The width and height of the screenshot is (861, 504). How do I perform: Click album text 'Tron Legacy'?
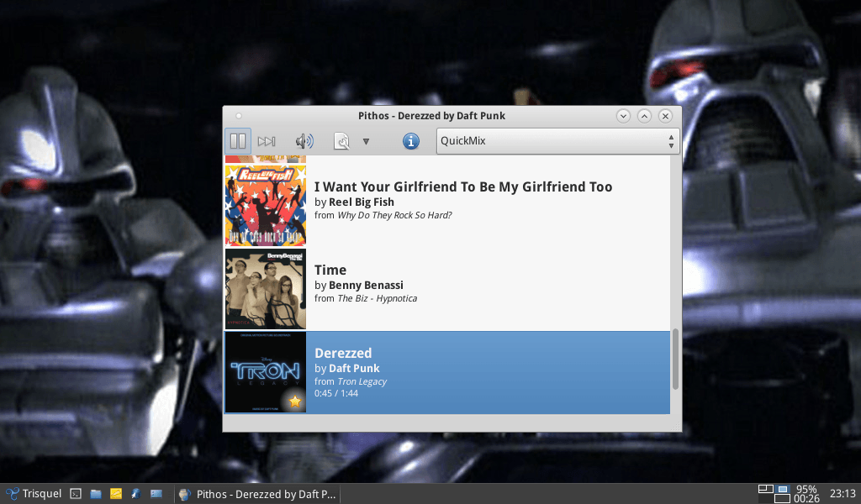pos(362,381)
